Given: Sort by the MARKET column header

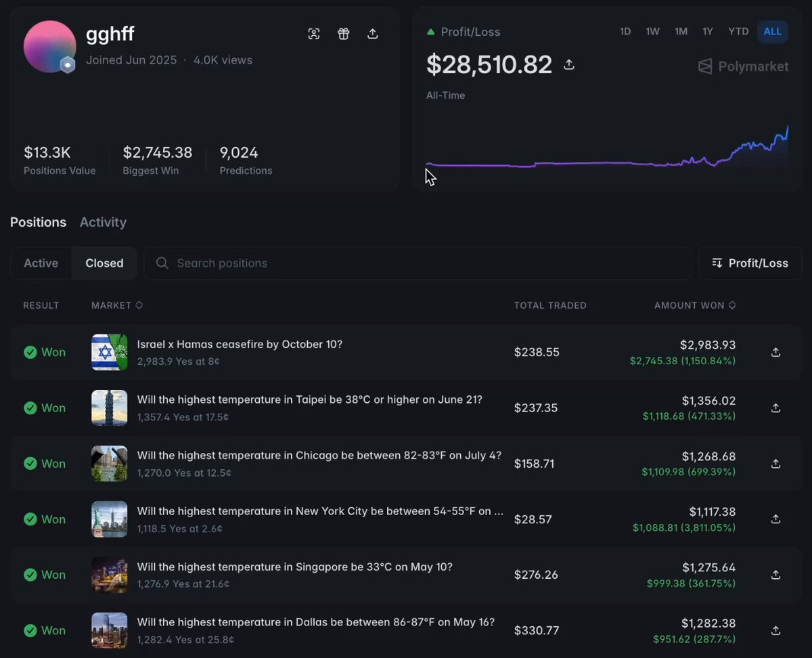Looking at the screenshot, I should 117,305.
